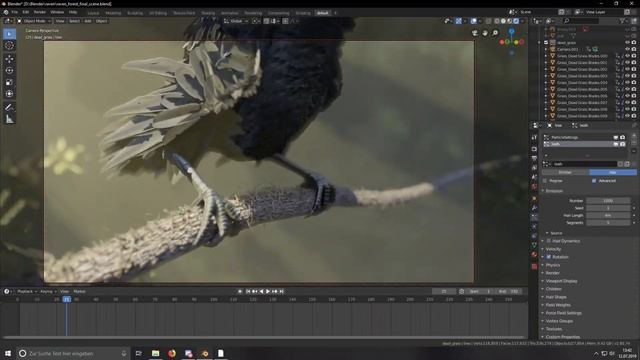640x360 pixels.
Task: Jump to the last frame button
Action: click(x=281, y=291)
